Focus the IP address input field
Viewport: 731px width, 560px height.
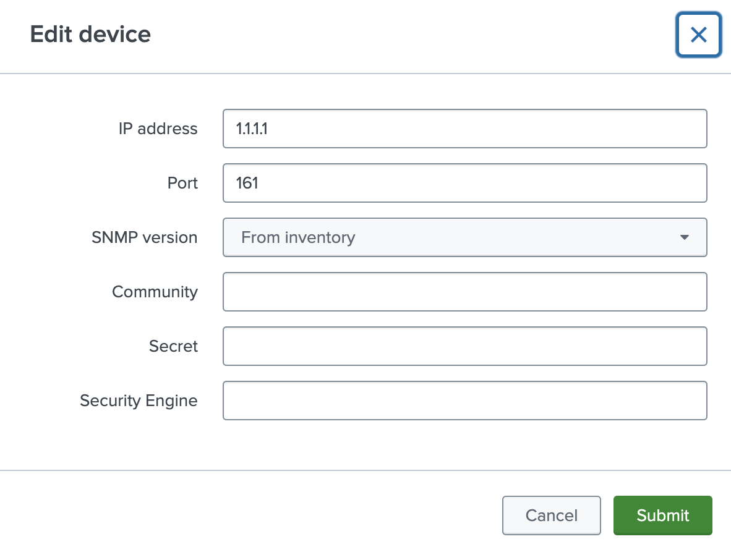pyautogui.click(x=464, y=129)
